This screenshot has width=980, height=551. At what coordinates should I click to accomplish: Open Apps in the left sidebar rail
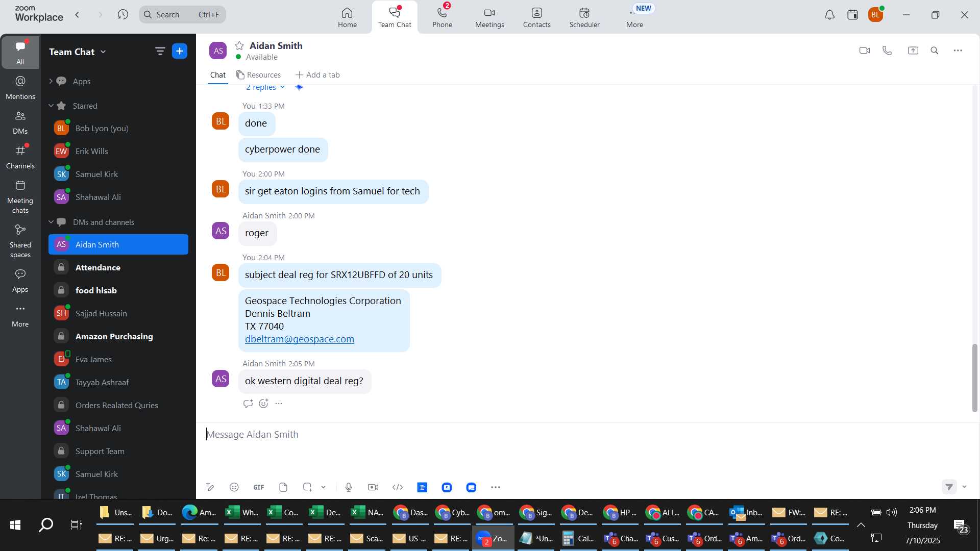tap(20, 281)
